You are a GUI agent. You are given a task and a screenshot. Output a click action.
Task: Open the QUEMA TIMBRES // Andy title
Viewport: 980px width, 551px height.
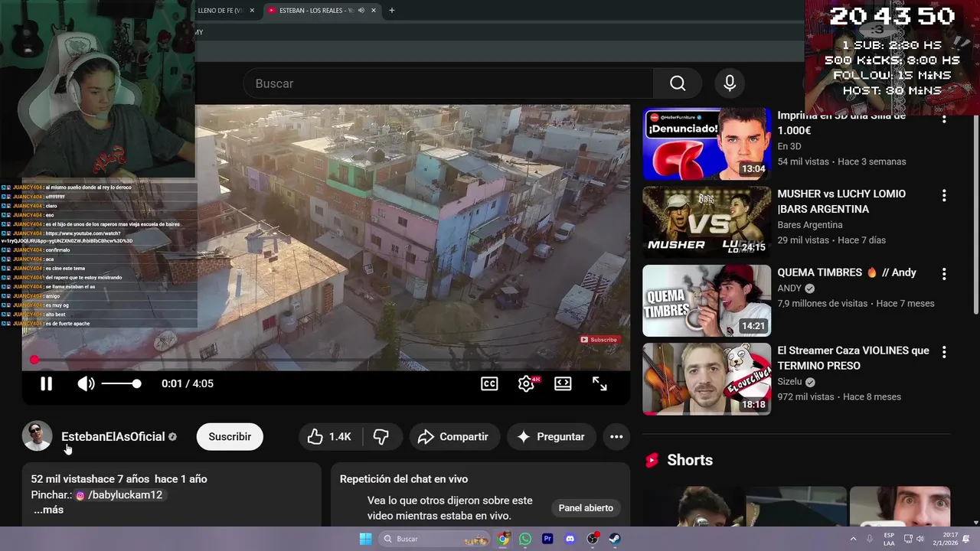click(847, 272)
